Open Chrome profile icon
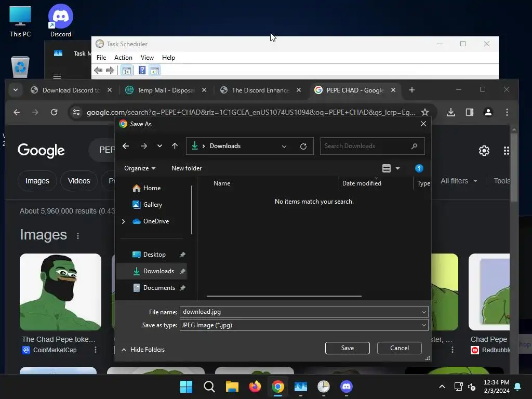Image resolution: width=532 pixels, height=399 pixels. click(x=488, y=112)
